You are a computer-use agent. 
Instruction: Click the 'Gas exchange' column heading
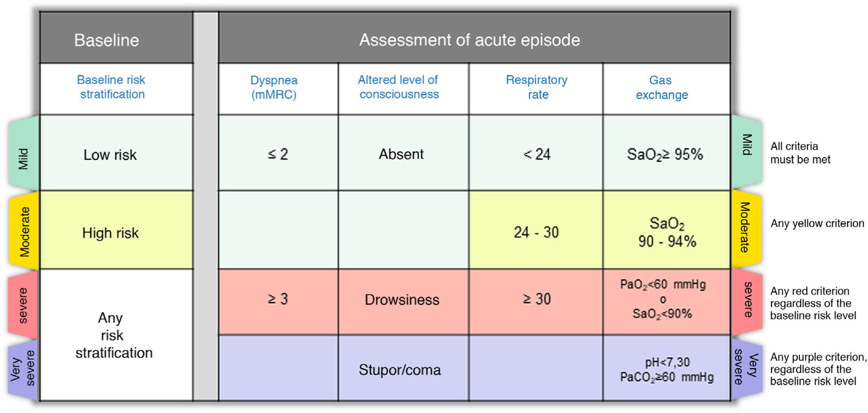pyautogui.click(x=661, y=87)
